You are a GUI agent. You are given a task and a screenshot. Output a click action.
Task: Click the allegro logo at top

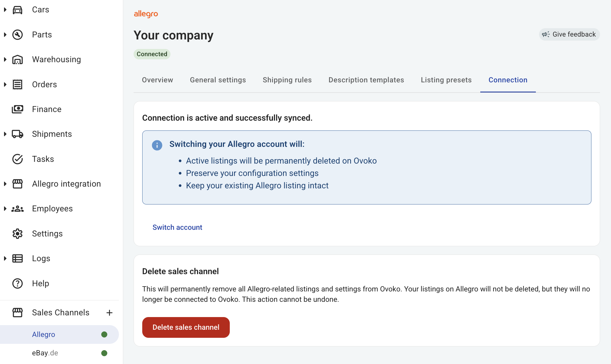pyautogui.click(x=146, y=14)
